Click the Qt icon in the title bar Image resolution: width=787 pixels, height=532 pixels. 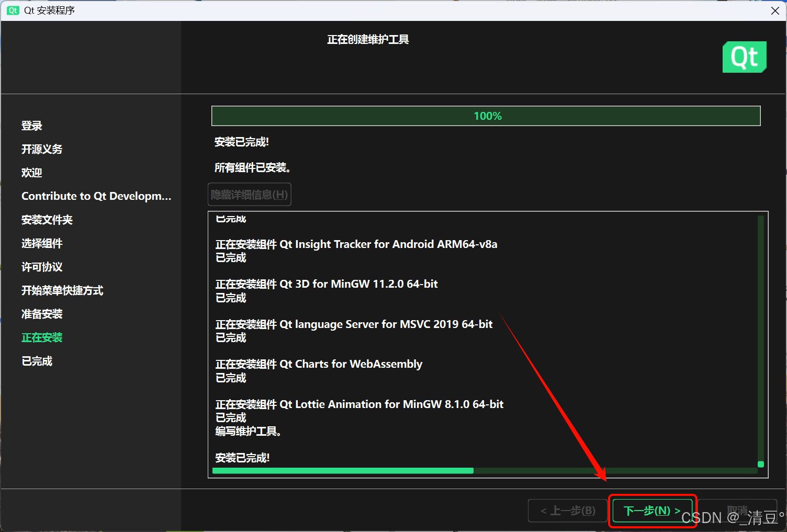pos(13,10)
